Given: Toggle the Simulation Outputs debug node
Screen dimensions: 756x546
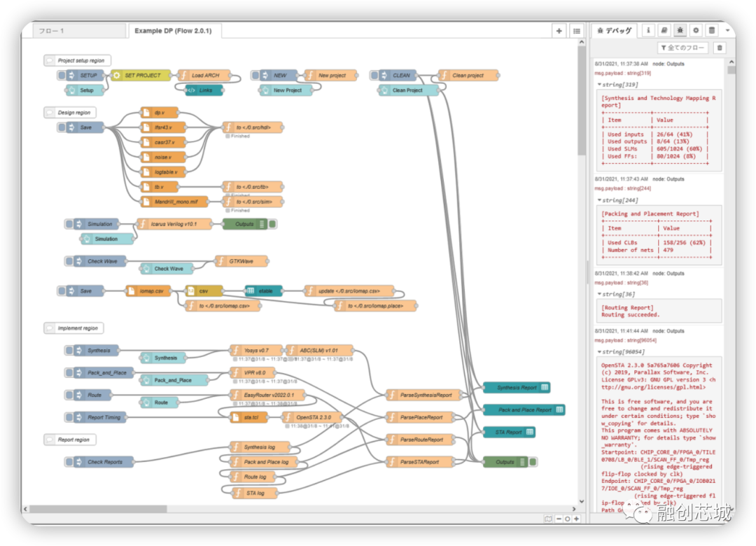Looking at the screenshot, I should [x=272, y=224].
